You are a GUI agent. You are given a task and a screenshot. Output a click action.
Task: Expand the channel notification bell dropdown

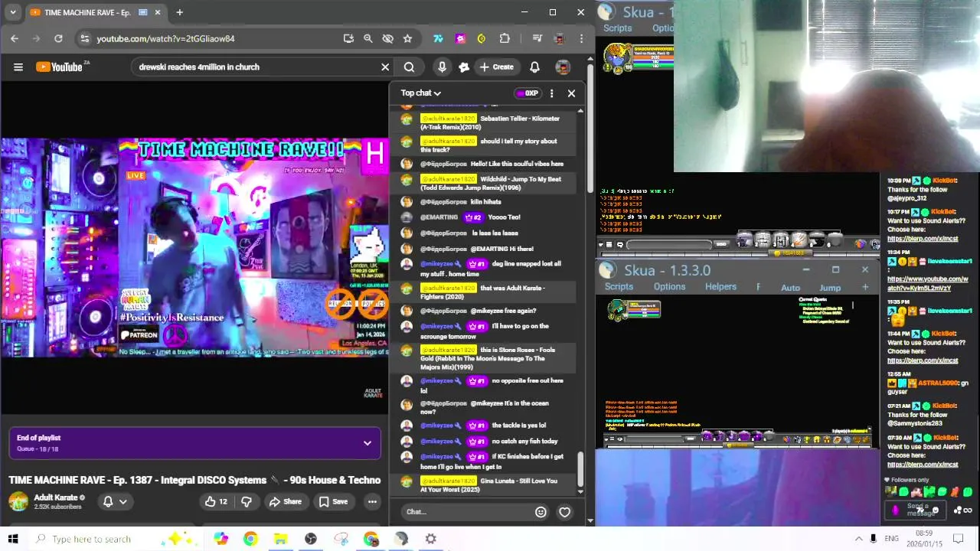(114, 502)
